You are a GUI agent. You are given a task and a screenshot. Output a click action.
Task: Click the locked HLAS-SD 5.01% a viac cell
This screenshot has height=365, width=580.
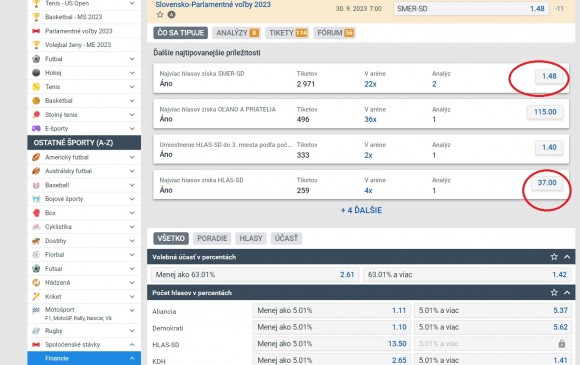[x=493, y=344]
